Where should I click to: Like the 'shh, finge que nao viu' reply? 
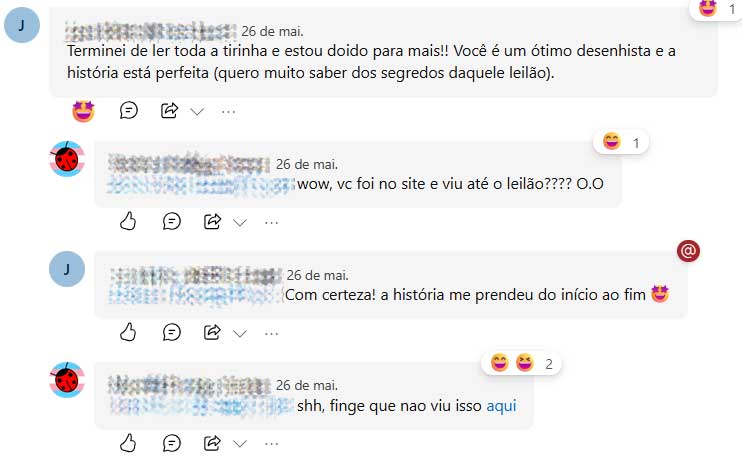pos(128,443)
